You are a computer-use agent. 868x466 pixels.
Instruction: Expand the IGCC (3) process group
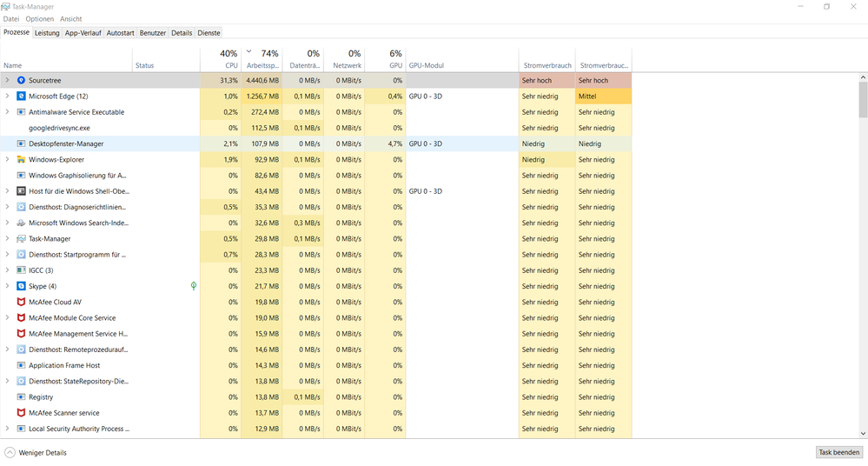click(x=7, y=270)
